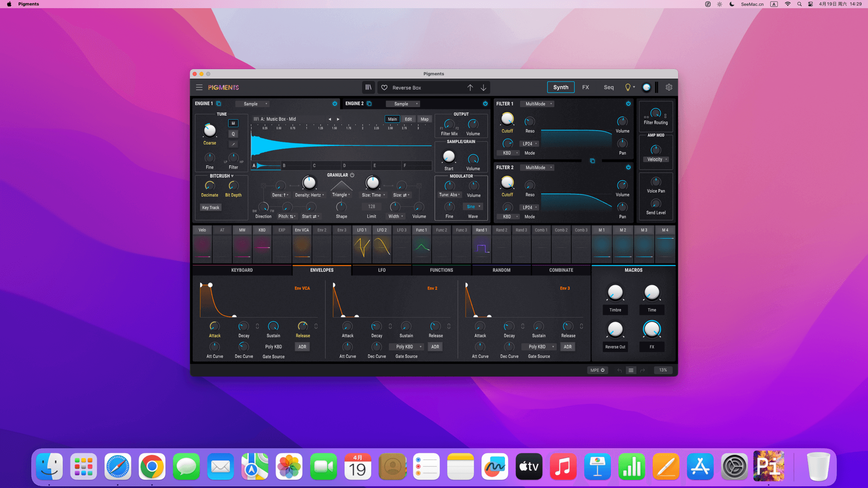The width and height of the screenshot is (868, 488).
Task: Toggle Key Track in Bitcrush section
Action: [x=211, y=208]
